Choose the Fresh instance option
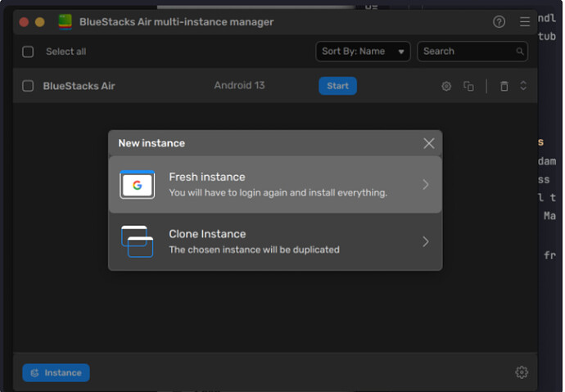565x392 pixels. point(275,185)
